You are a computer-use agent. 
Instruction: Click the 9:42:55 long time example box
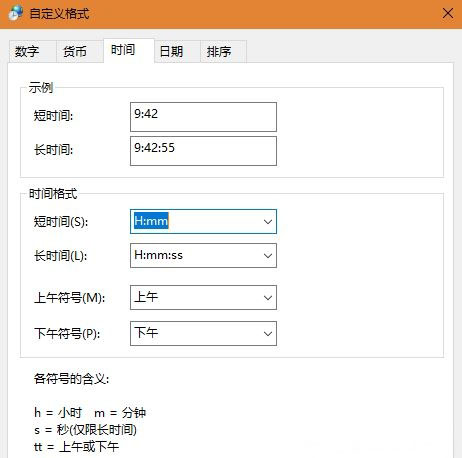click(x=203, y=151)
